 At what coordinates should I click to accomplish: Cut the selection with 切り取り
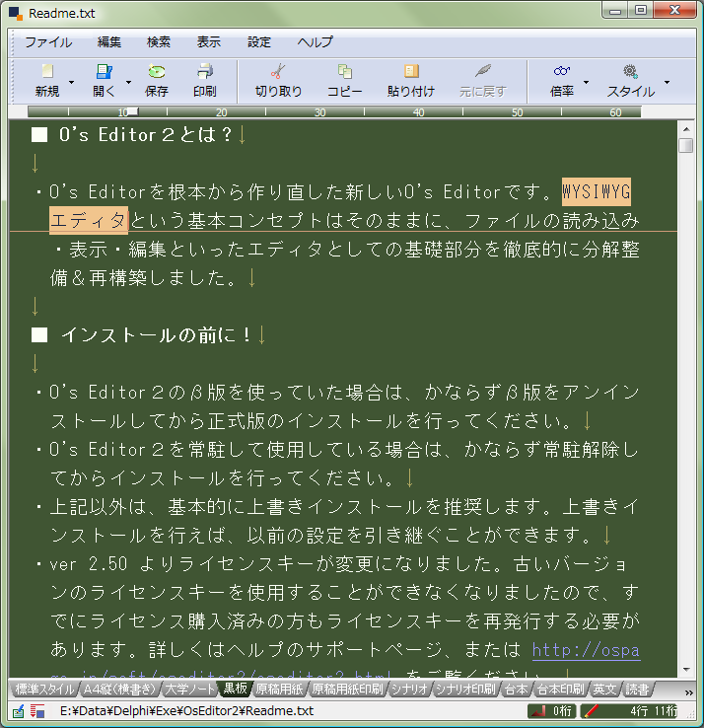tap(278, 71)
